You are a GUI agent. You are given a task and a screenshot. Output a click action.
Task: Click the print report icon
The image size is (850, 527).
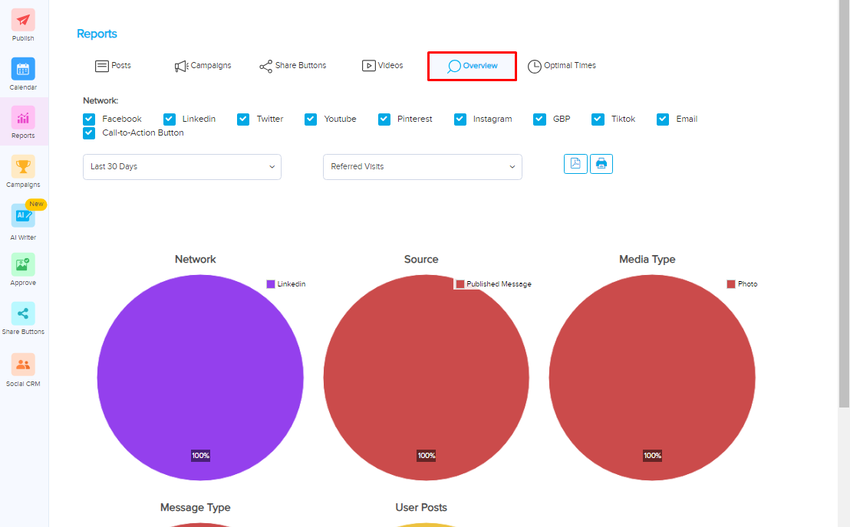[601, 164]
